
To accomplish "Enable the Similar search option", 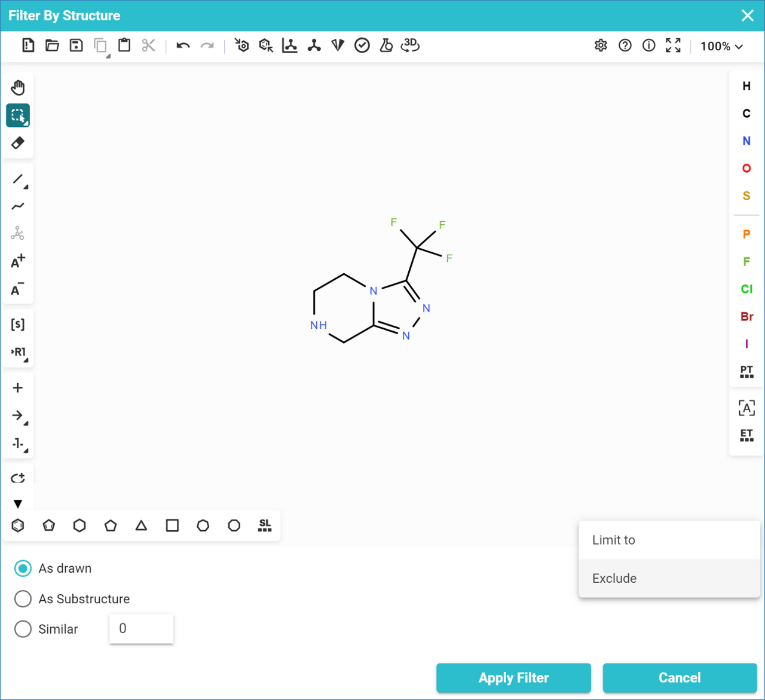I will (x=23, y=629).
